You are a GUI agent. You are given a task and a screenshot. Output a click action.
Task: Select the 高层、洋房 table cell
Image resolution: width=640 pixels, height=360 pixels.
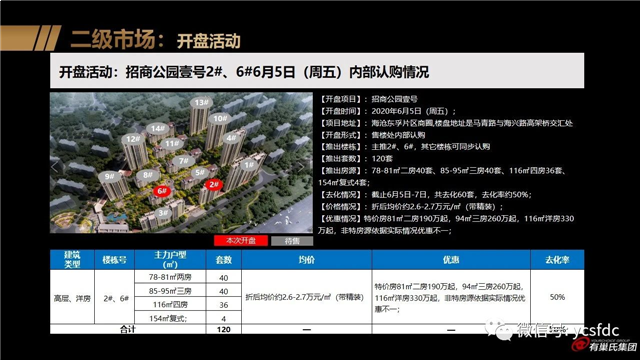72,298
